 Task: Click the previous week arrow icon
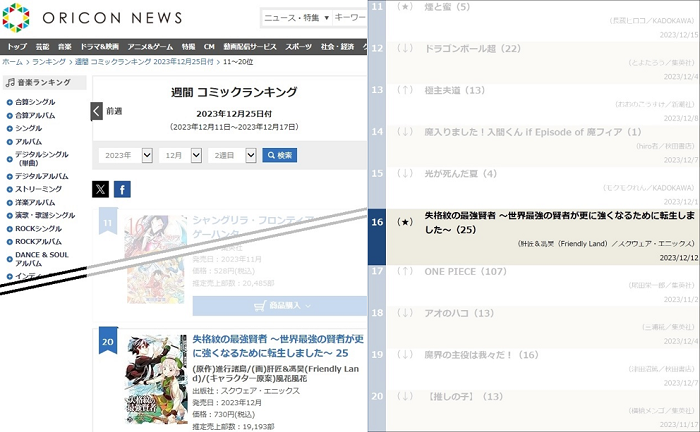[x=97, y=111]
